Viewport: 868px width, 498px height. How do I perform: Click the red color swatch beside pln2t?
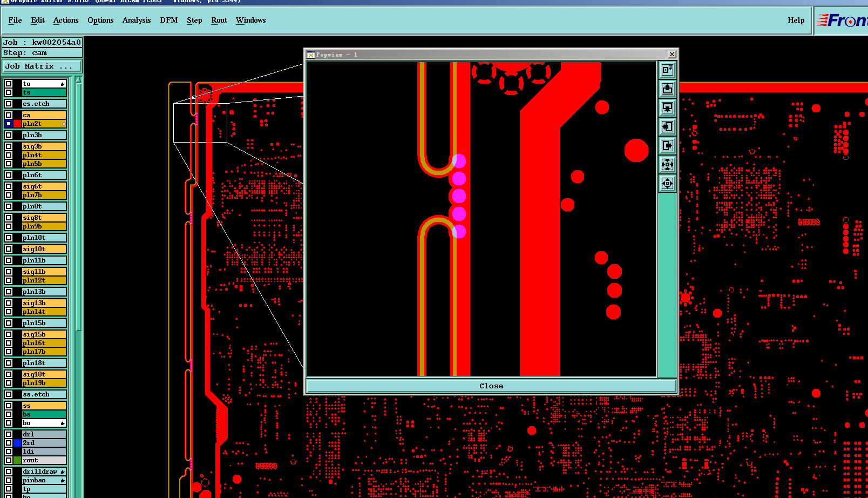[17, 124]
